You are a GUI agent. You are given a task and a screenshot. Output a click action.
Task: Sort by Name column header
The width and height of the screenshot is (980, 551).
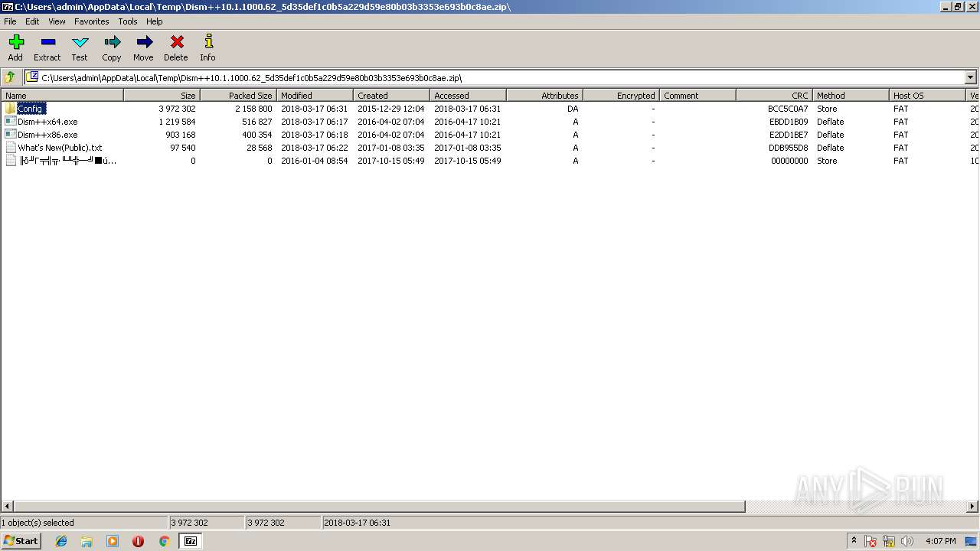[62, 96]
